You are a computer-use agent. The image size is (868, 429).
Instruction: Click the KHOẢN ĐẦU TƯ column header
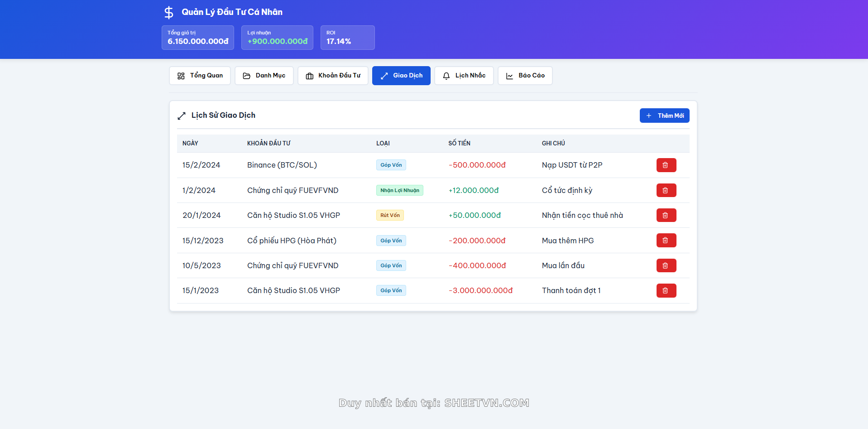pyautogui.click(x=269, y=143)
